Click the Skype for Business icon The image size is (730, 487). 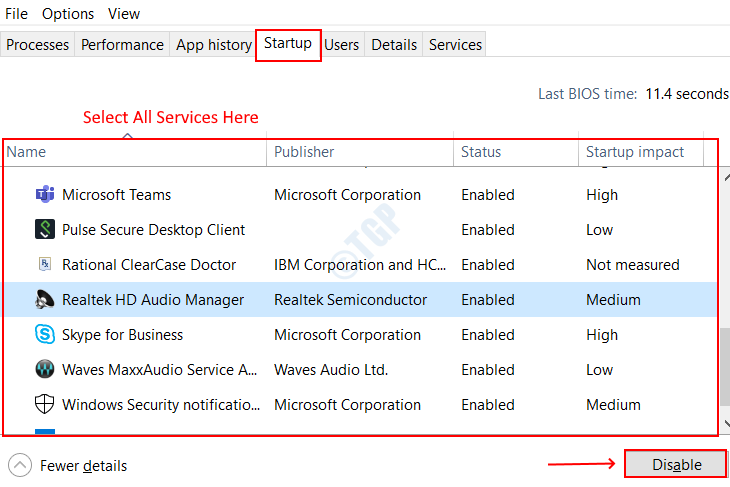[45, 334]
